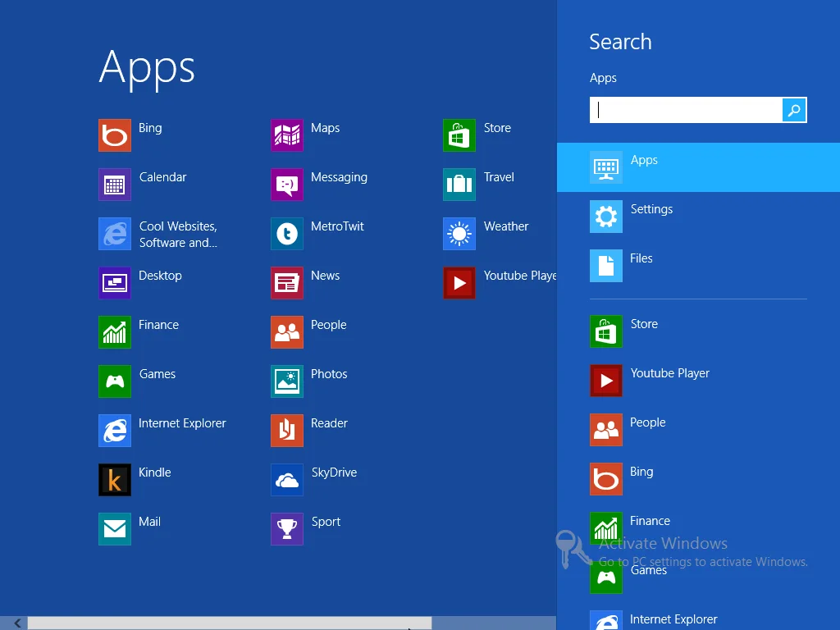Open the SkyDrive cloud icon
Screen dimensions: 840x630
coord(287,480)
